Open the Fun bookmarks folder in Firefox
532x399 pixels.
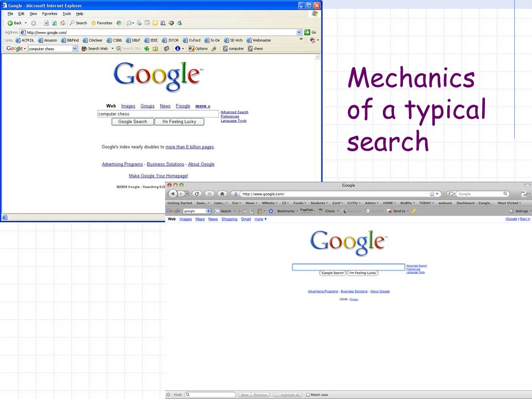pyautogui.click(x=237, y=203)
